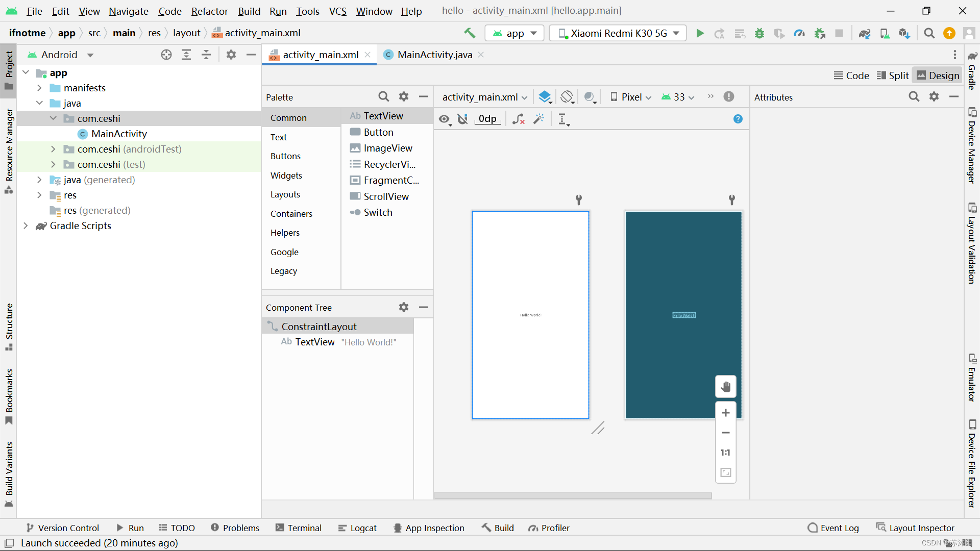Open the Build menu

[249, 11]
